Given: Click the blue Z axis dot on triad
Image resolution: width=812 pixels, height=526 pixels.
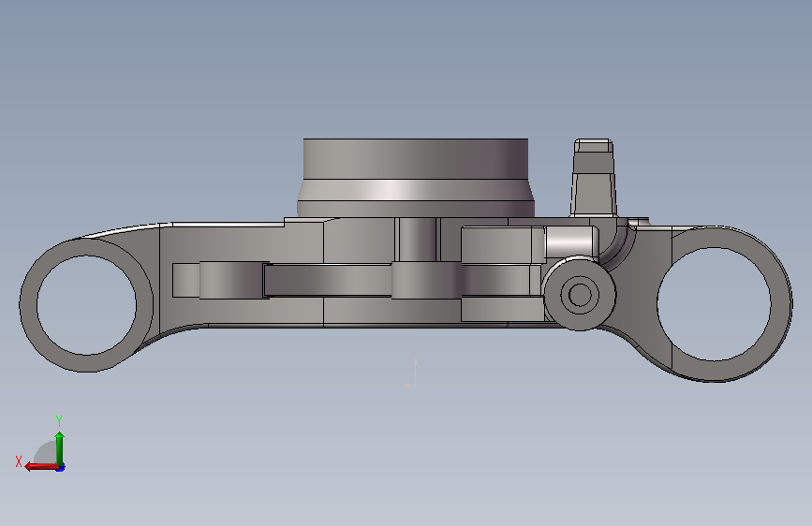Looking at the screenshot, I should [61, 468].
